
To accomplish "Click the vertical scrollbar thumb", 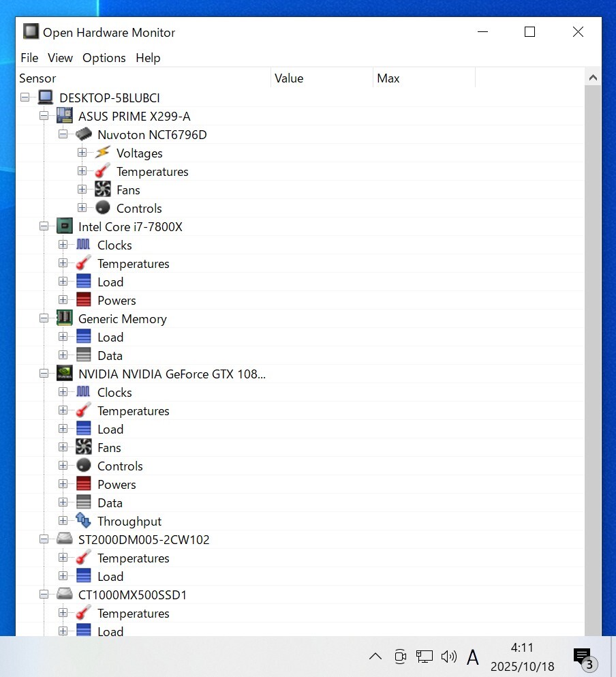I will [593, 361].
